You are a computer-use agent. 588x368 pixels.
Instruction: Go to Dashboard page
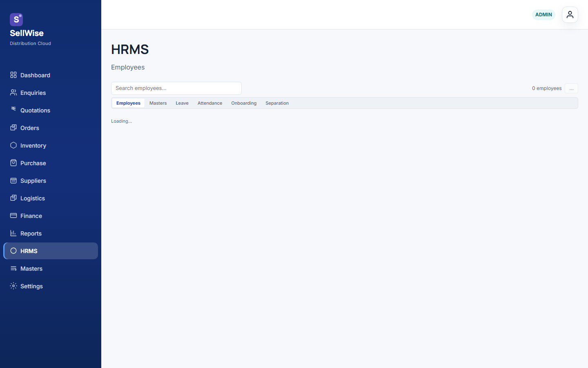click(x=51, y=75)
